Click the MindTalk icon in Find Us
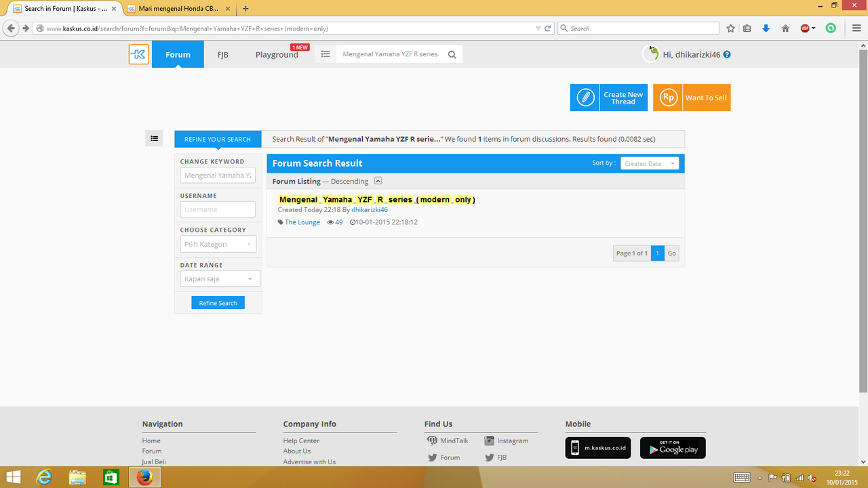This screenshot has height=488, width=868. click(432, 441)
